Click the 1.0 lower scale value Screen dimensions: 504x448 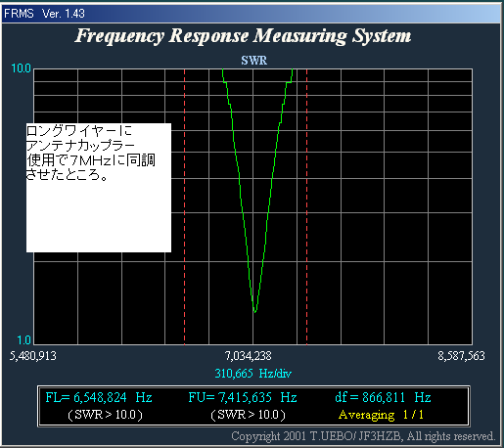pos(24,340)
